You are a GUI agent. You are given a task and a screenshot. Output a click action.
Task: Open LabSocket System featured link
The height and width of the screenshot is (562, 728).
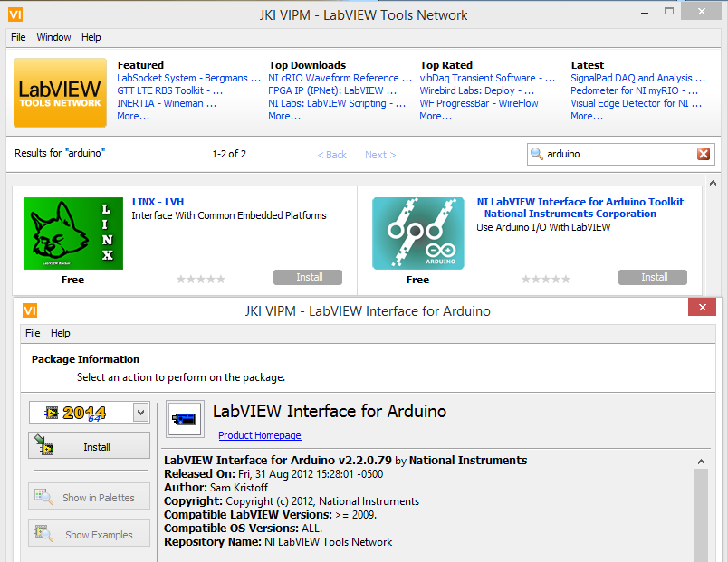pyautogui.click(x=188, y=78)
